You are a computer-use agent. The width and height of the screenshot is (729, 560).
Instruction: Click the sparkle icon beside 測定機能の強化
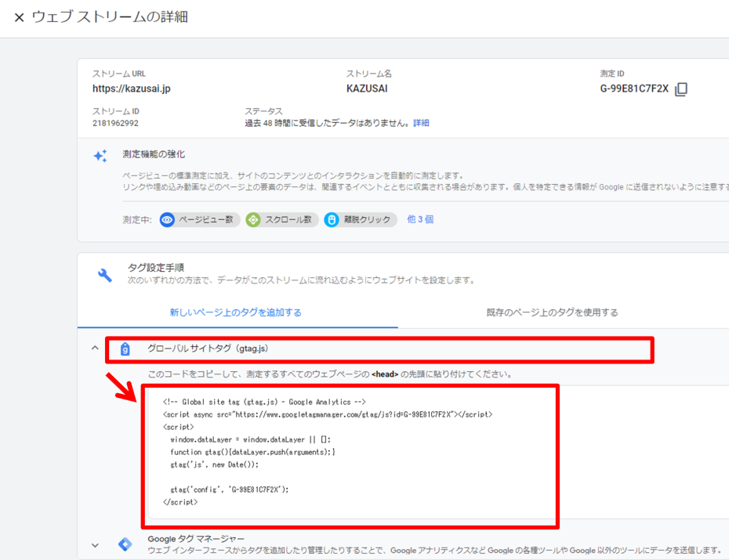click(x=100, y=156)
